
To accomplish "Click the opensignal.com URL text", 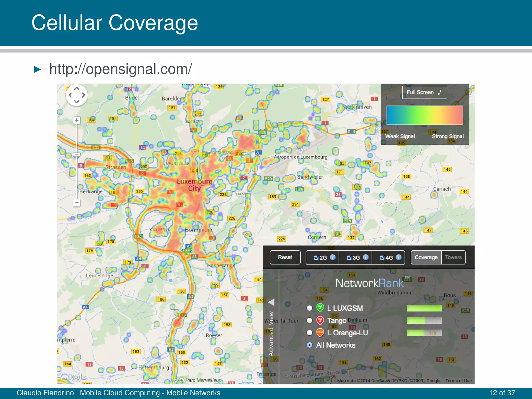I will coord(121,69).
